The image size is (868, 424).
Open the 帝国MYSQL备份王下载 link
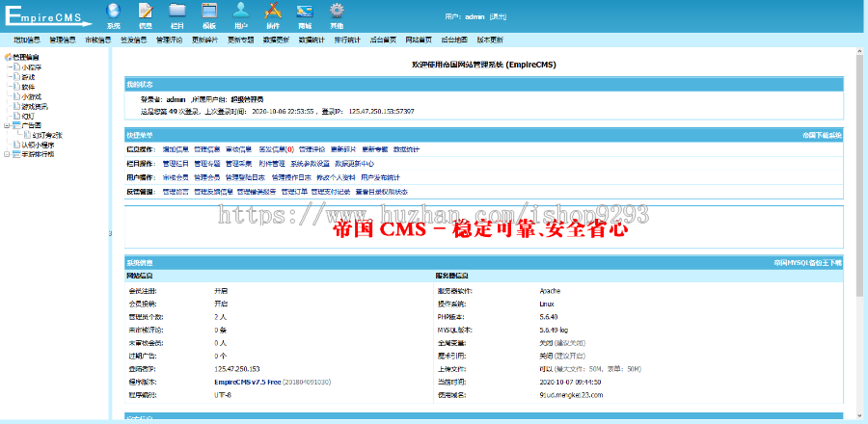click(x=807, y=263)
